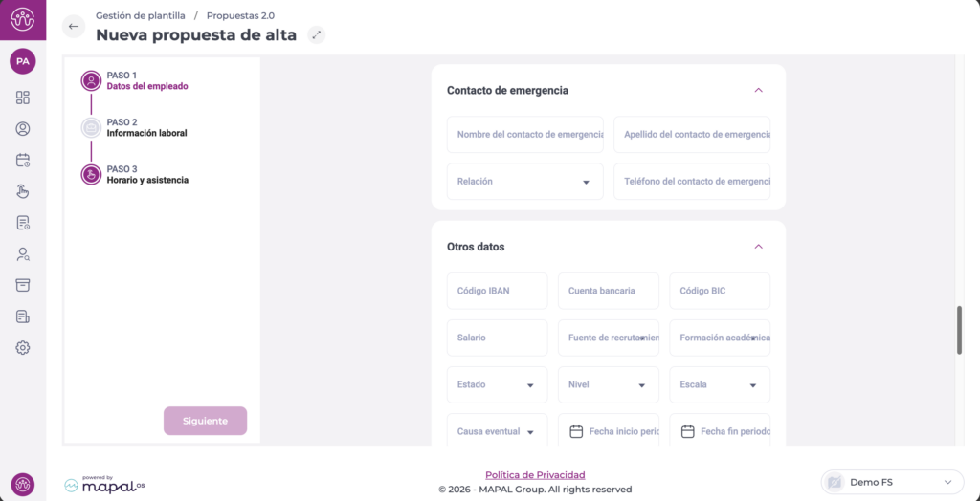Click the back arrow button

74,27
